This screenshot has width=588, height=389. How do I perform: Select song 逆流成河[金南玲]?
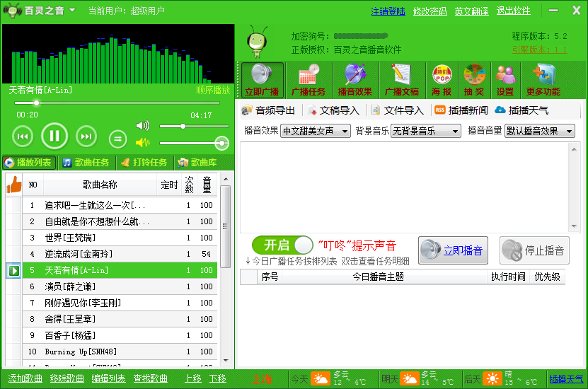120,254
